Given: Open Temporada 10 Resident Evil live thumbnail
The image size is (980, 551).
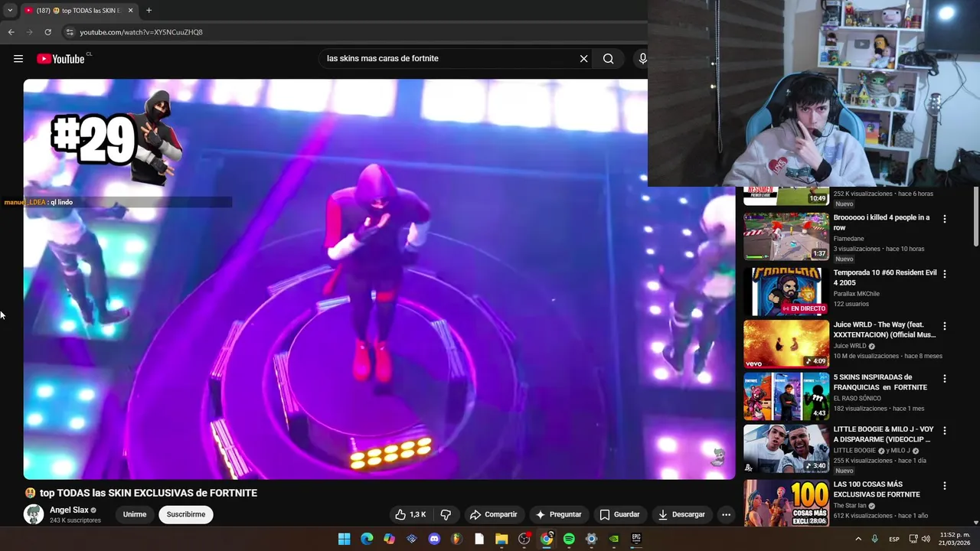Looking at the screenshot, I should [x=786, y=291].
